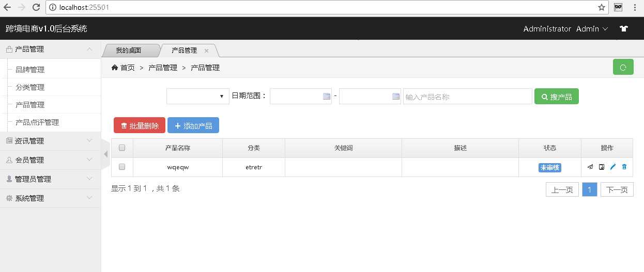The width and height of the screenshot is (644, 272).
Task: Click the 产品名称 column header
Action: click(178, 148)
